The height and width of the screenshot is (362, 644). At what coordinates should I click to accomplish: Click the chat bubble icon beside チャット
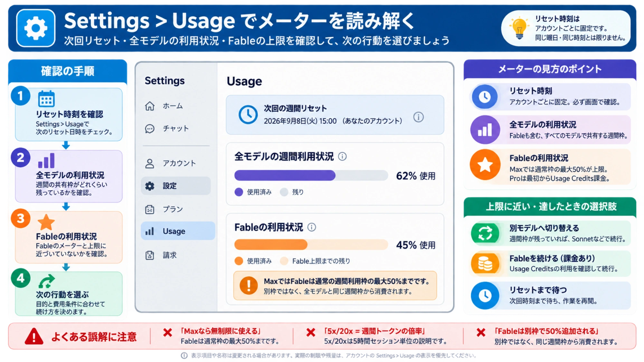(150, 129)
